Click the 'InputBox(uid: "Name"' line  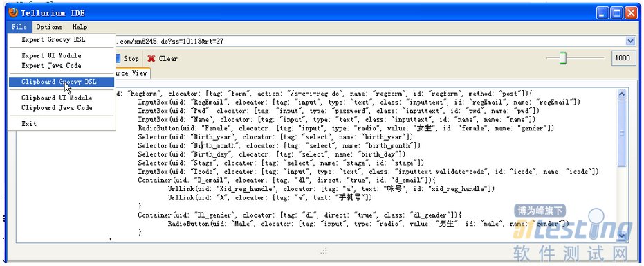[x=337, y=119]
